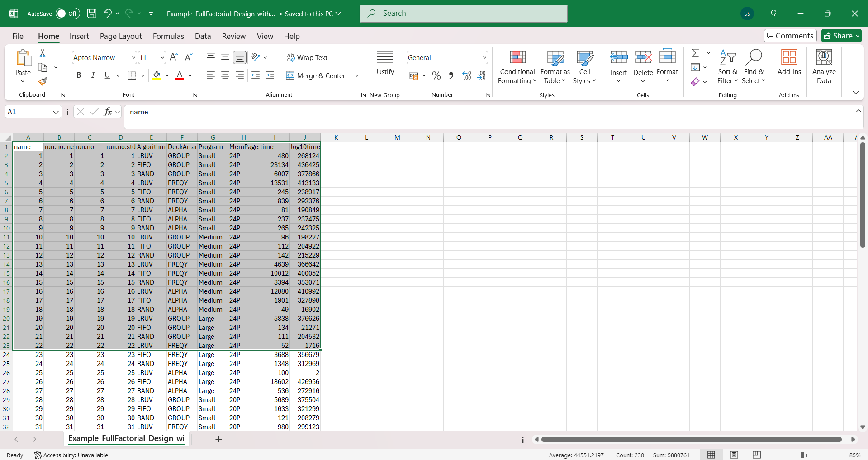This screenshot has width=868, height=460.
Task: Switch to the Formulas ribbon tab
Action: click(168, 36)
